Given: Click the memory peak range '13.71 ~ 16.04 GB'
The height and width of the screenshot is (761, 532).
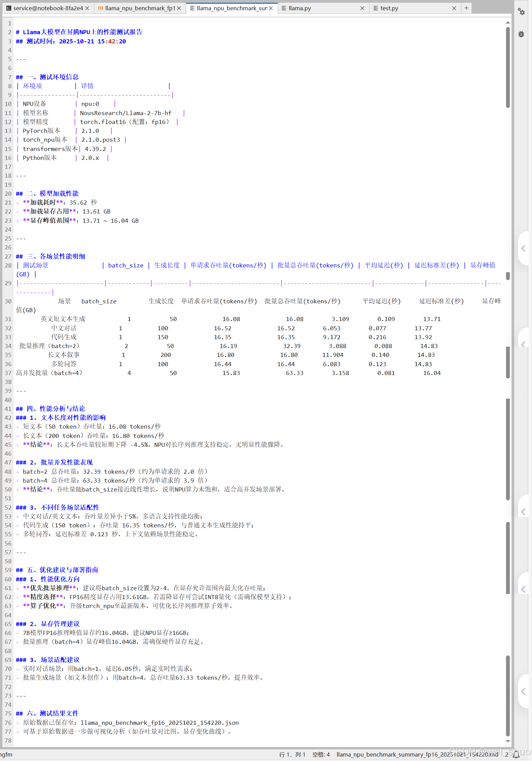Looking at the screenshot, I should (x=111, y=221).
